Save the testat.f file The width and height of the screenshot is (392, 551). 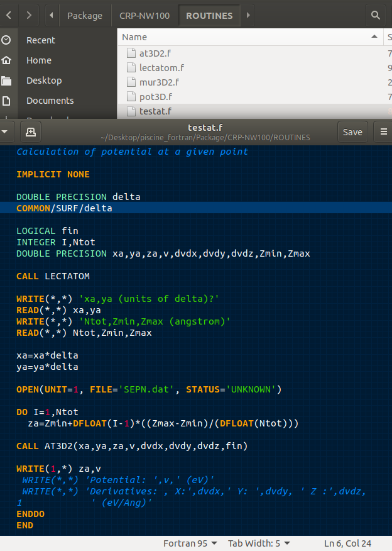352,132
